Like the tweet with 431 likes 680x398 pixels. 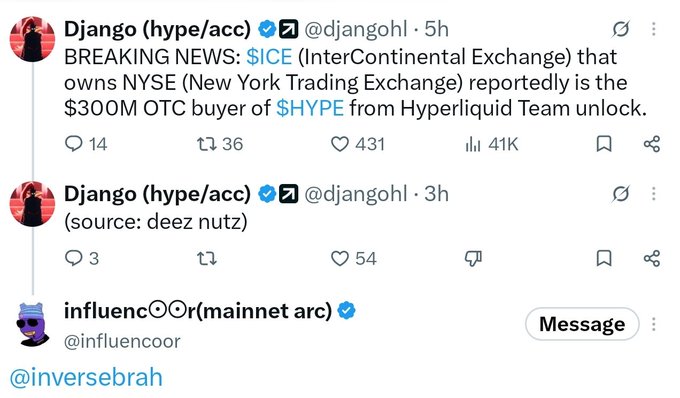[358, 144]
